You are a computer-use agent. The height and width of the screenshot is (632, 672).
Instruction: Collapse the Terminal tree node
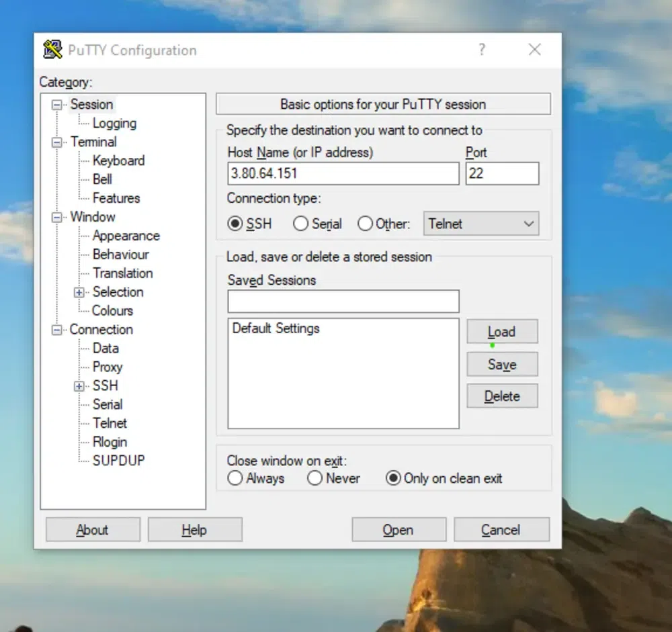point(56,142)
